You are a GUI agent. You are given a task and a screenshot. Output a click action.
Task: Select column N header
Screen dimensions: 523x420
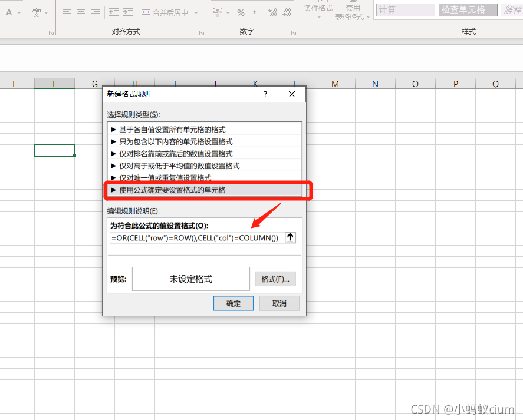coord(375,84)
